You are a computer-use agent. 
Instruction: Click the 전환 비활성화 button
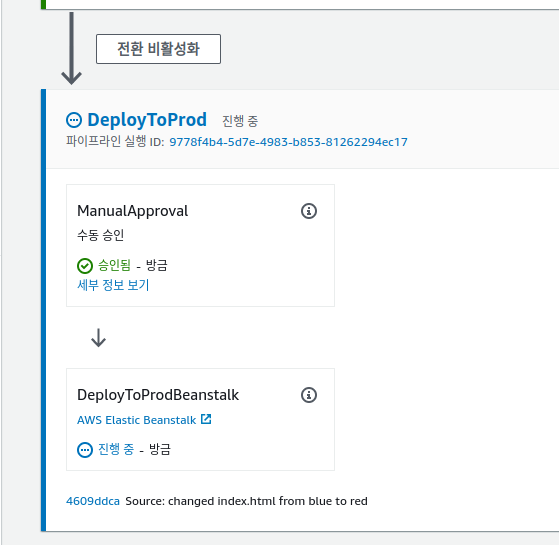click(158, 49)
